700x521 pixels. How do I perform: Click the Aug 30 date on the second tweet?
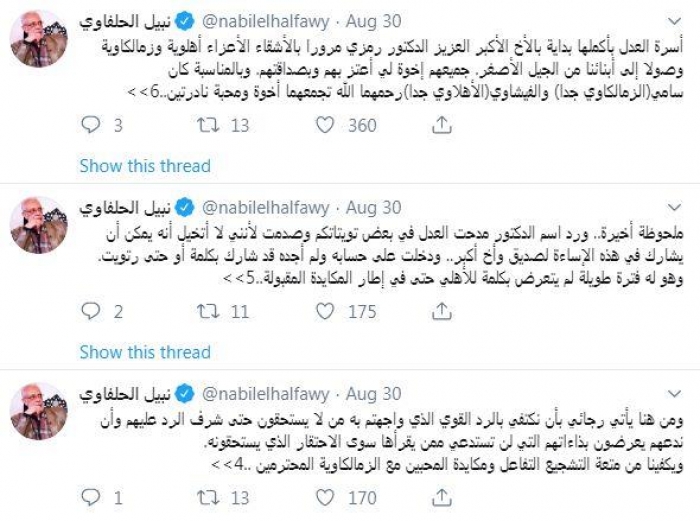pyautogui.click(x=373, y=206)
